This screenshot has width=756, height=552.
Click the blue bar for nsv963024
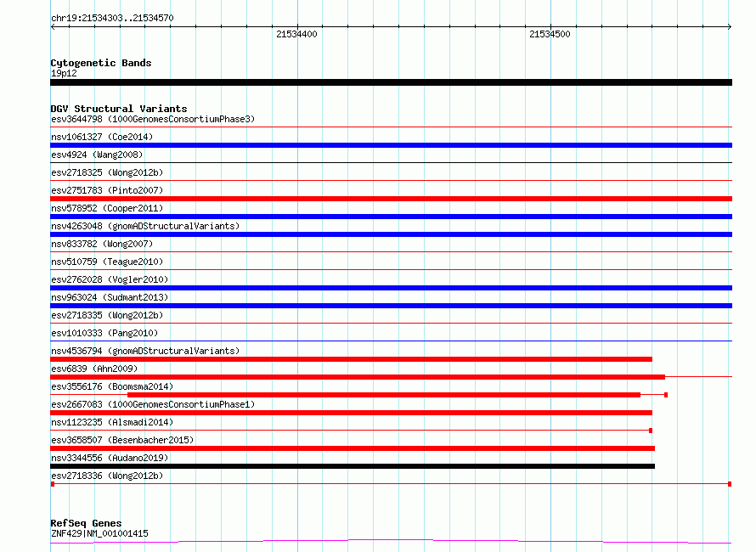391,306
